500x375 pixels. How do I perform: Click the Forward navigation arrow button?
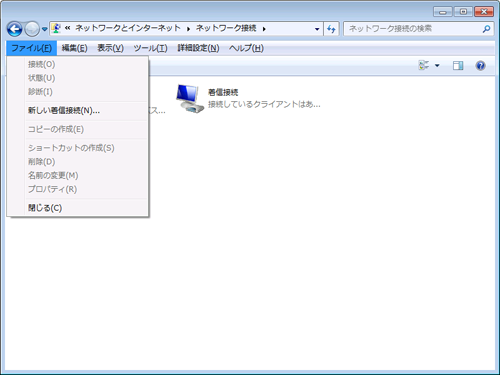[32, 29]
